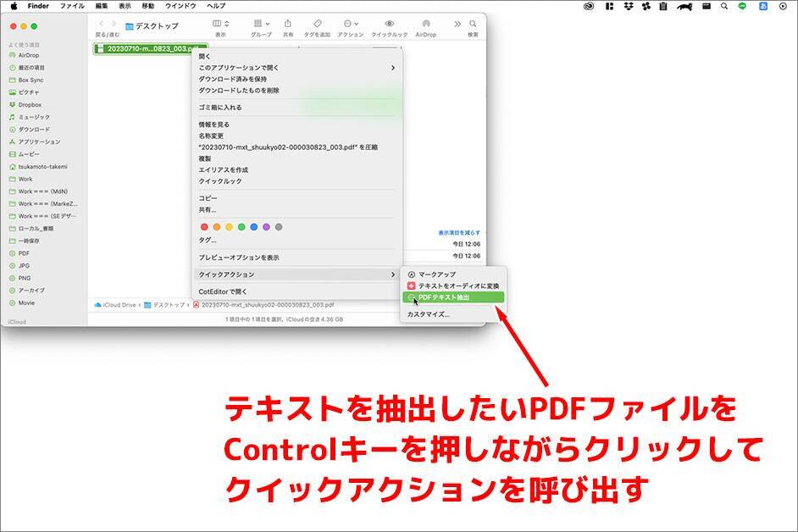Choose PDFテキスト抽出 quick action

pos(453,297)
